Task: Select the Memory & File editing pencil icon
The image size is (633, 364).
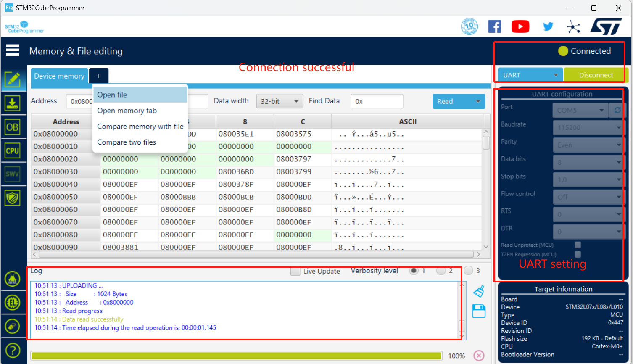Action: click(x=13, y=79)
